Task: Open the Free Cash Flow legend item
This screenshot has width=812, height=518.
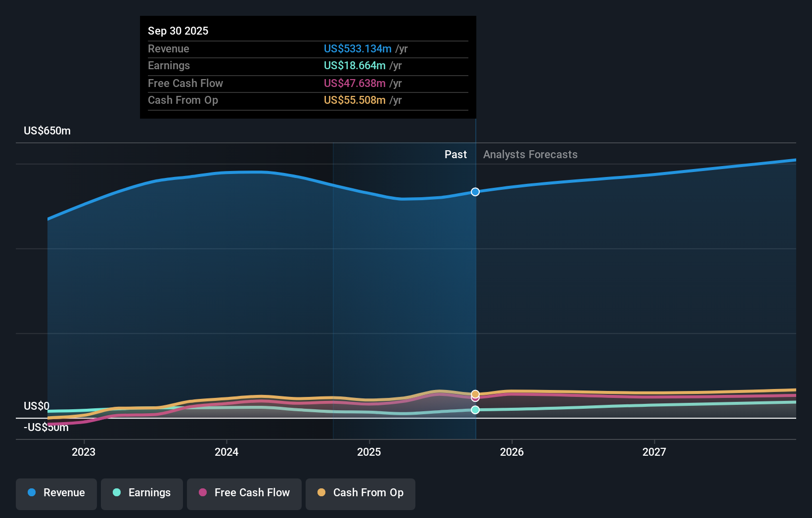Action: (x=244, y=493)
